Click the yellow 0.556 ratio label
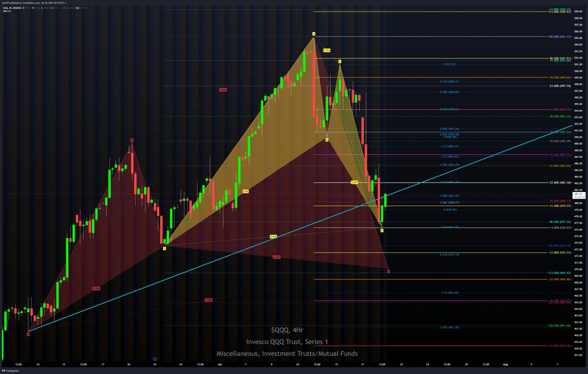 [x=273, y=236]
